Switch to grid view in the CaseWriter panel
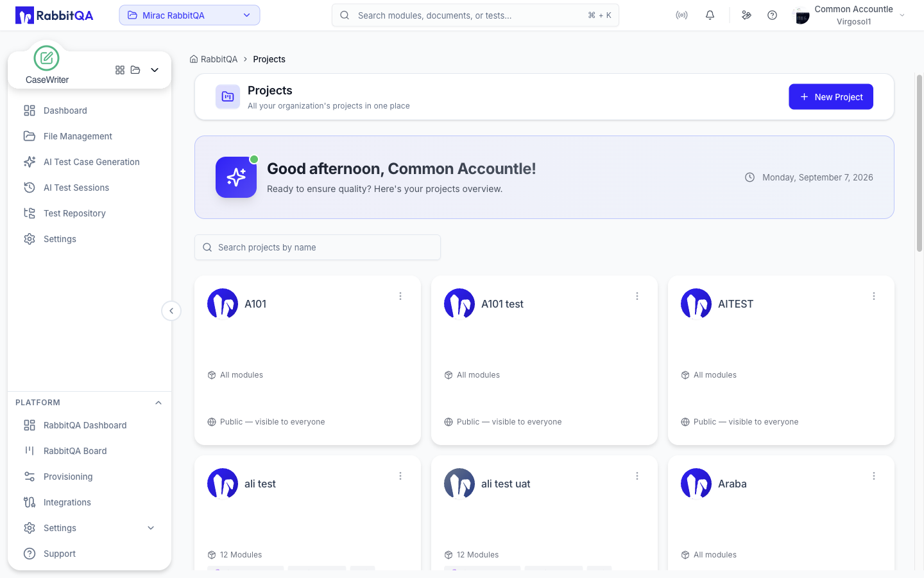Viewport: 924px width, 578px height. 120,70
